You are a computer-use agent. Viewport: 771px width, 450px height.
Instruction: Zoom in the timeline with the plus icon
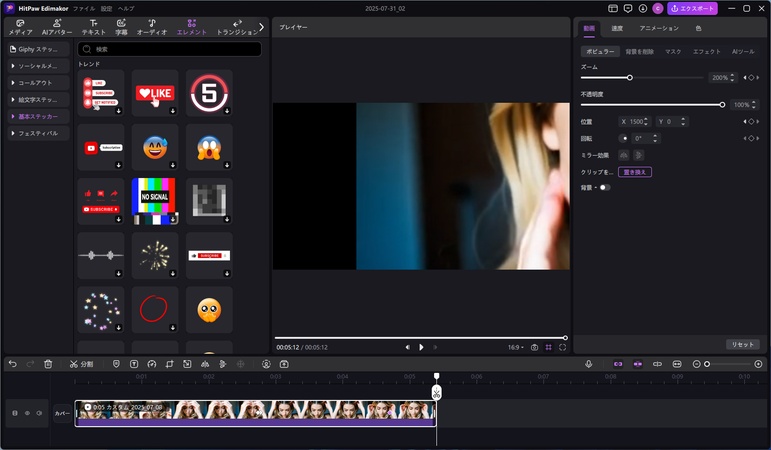[x=758, y=364]
